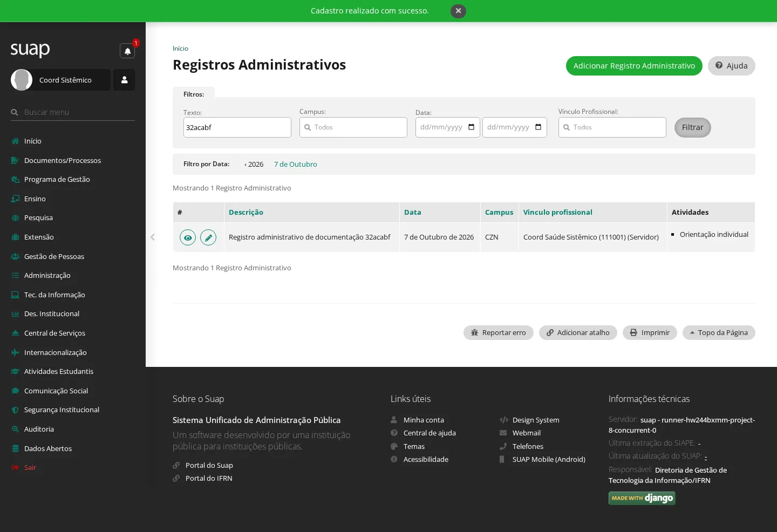This screenshot has width=777, height=532.
Task: Click the Comunicação Social chat icon
Action: (15, 391)
